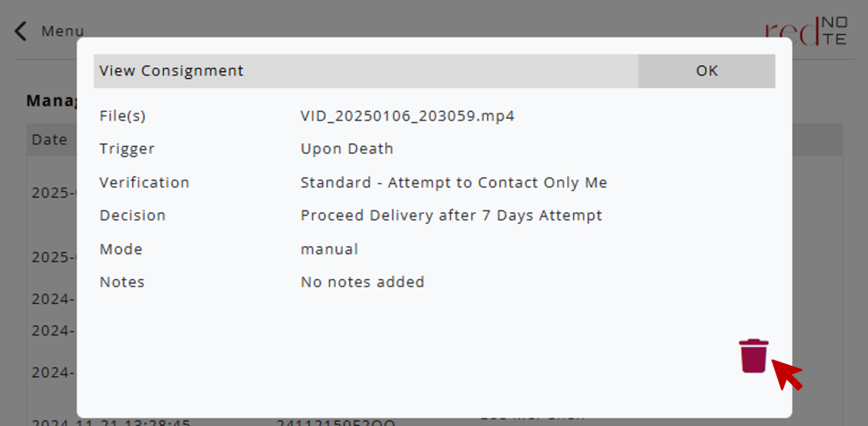868x426 pixels.
Task: Click 'Proceed Delivery after 7 Days Attempt' value
Action: coord(451,216)
